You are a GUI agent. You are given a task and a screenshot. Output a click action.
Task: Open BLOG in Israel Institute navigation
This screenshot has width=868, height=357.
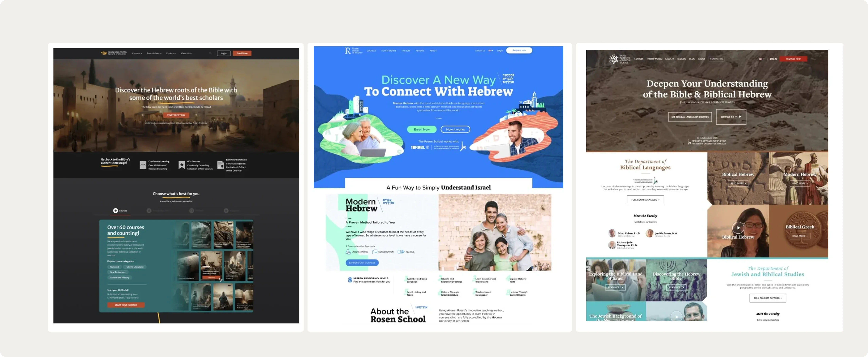[692, 59]
